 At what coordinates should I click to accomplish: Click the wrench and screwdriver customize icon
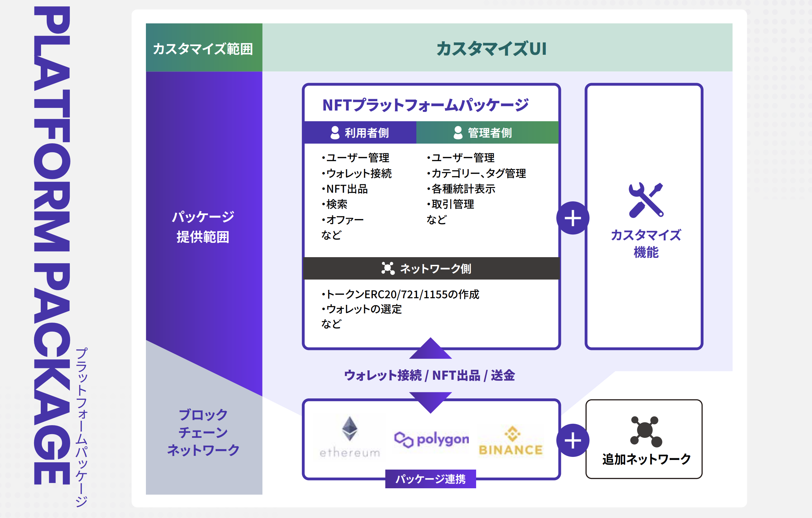646,200
